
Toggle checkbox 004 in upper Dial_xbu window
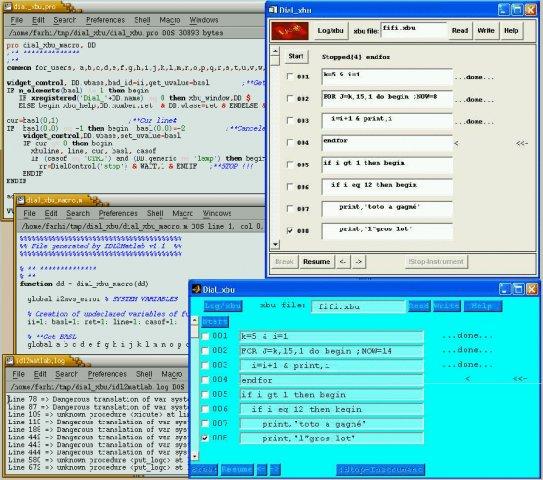pos(290,142)
